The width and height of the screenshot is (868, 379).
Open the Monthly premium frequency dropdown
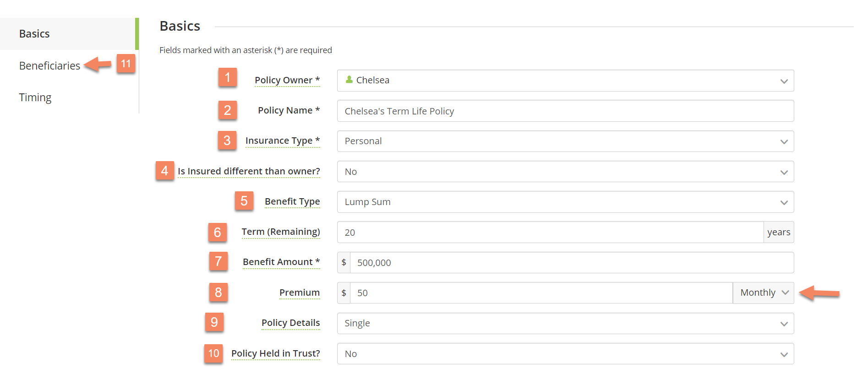pyautogui.click(x=764, y=293)
